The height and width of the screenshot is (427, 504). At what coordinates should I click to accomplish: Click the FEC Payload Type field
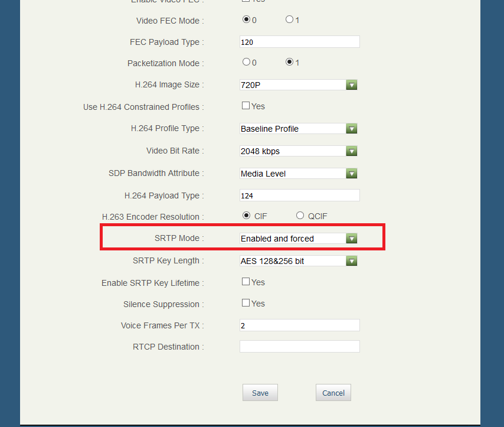(x=299, y=42)
